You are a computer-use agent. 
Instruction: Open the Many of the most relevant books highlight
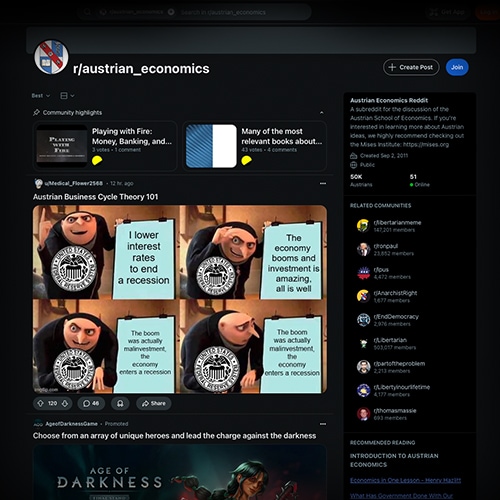tap(254, 146)
